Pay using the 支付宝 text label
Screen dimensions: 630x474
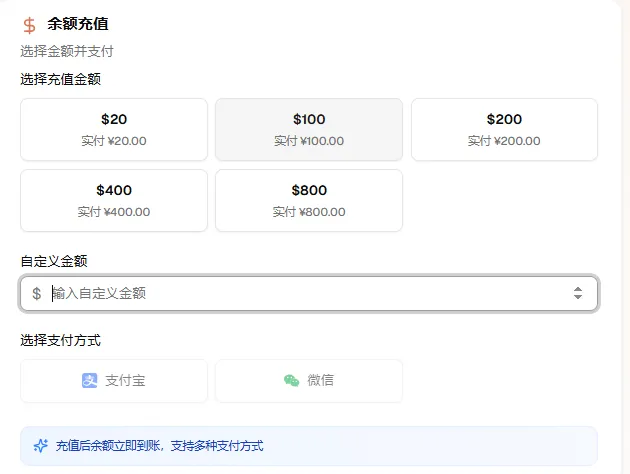pyautogui.click(x=126, y=381)
